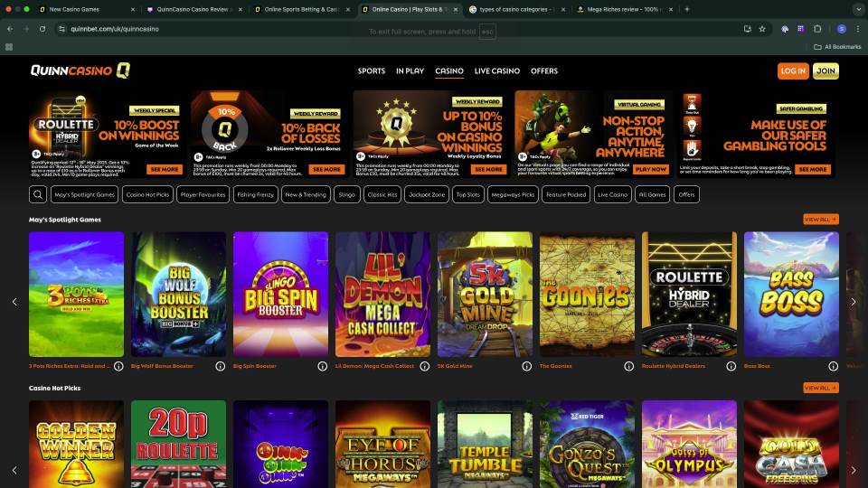Select the May's Spotlight Games category chip
Screen dimensions: 868x488
click(85, 194)
